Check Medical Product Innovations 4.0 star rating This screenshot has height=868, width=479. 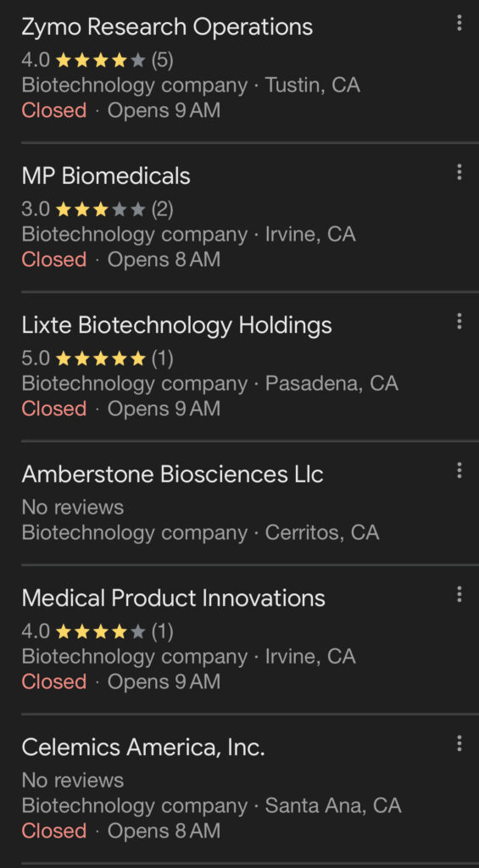pyautogui.click(x=97, y=631)
